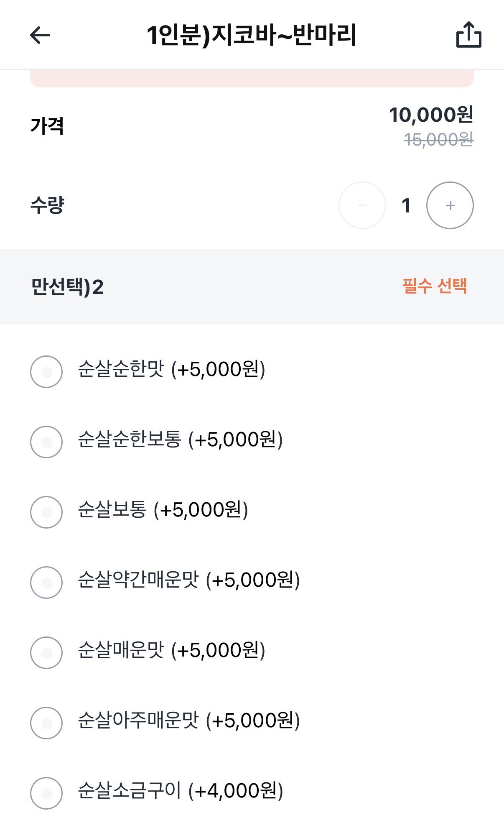This screenshot has width=504, height=828.
Task: Select 순살순한맛 radio option
Action: [46, 372]
